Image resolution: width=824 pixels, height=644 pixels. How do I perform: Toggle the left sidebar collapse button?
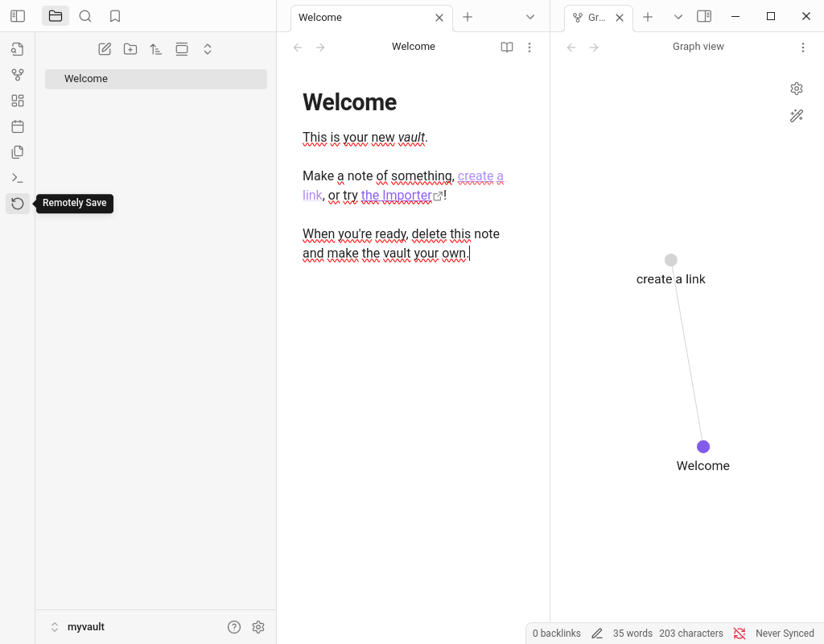point(18,16)
